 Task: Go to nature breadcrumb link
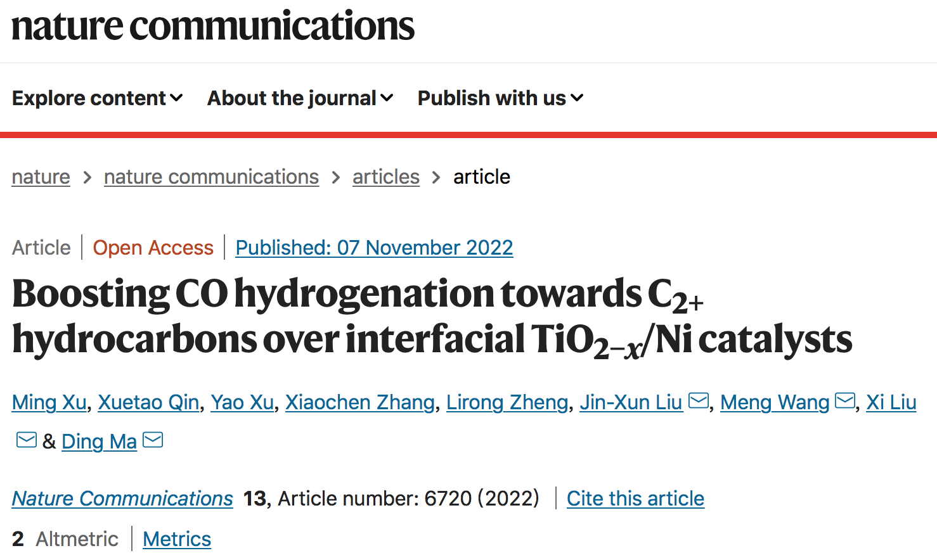41,177
